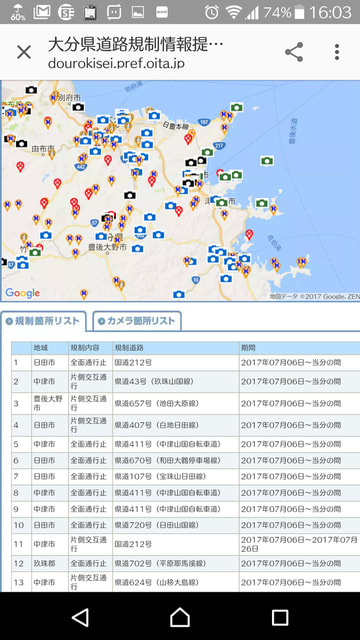Select row 3 県道657号 池田大原線
360x640 pixels.
pos(186,404)
